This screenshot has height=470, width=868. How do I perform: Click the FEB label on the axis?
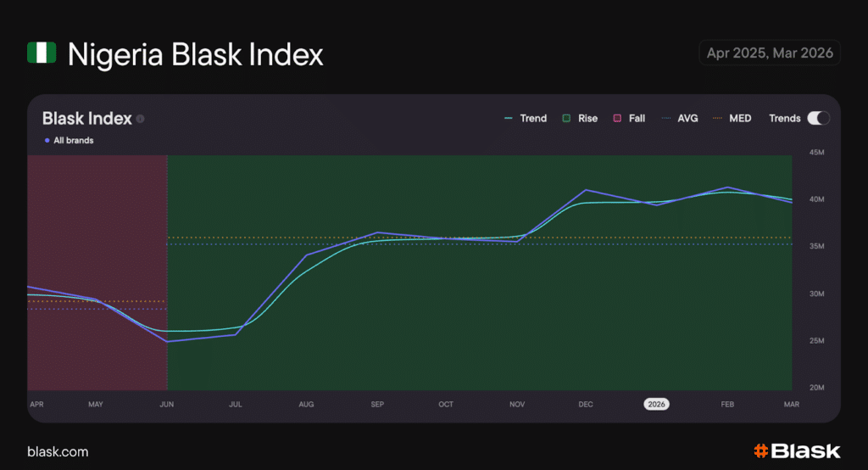[727, 404]
